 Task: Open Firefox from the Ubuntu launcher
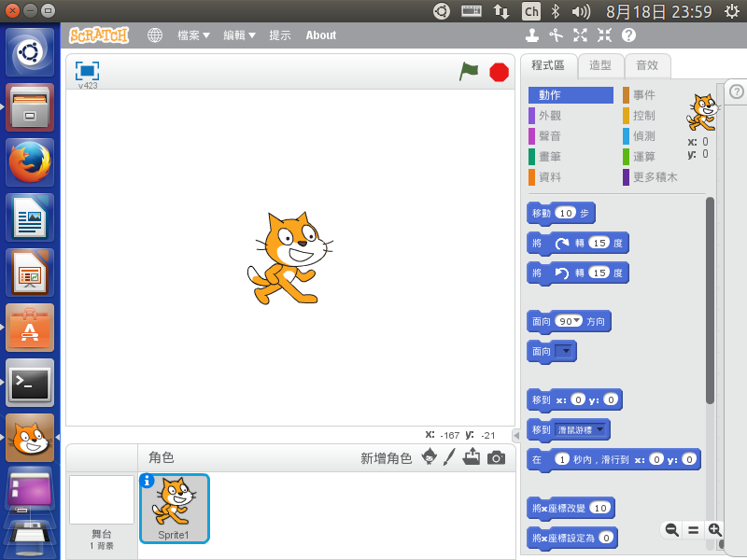click(x=30, y=161)
